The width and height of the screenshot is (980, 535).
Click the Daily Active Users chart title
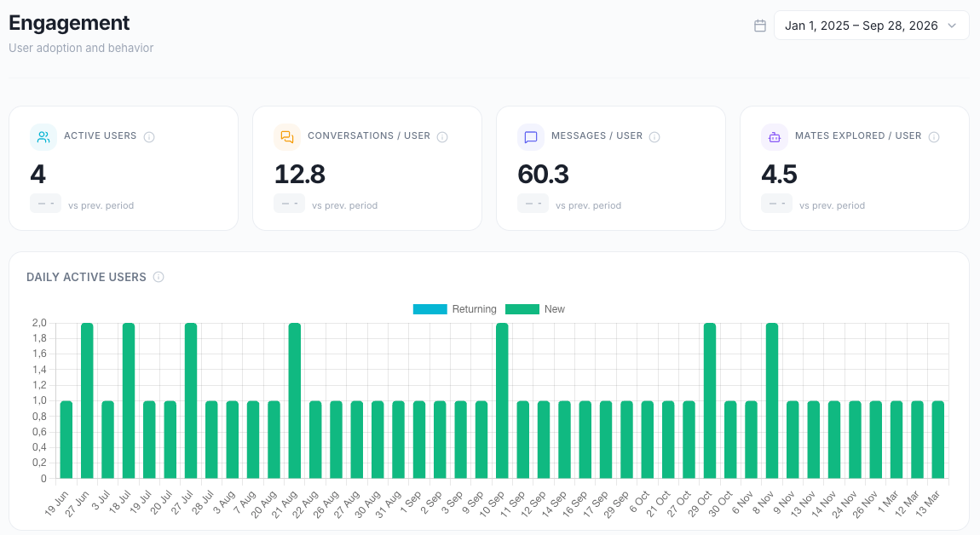86,277
